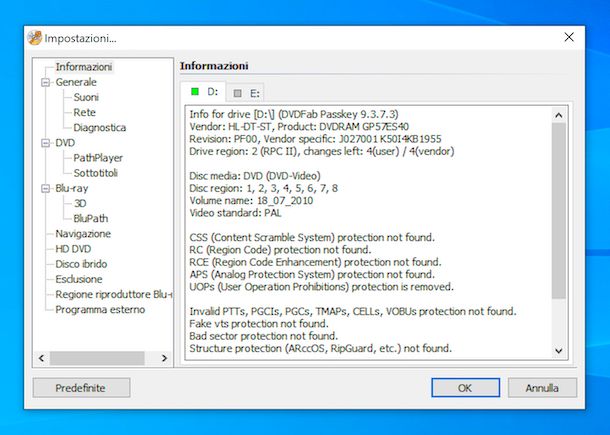
Task: Click the RC (Region Code) protection line
Action: pyautogui.click(x=280, y=250)
